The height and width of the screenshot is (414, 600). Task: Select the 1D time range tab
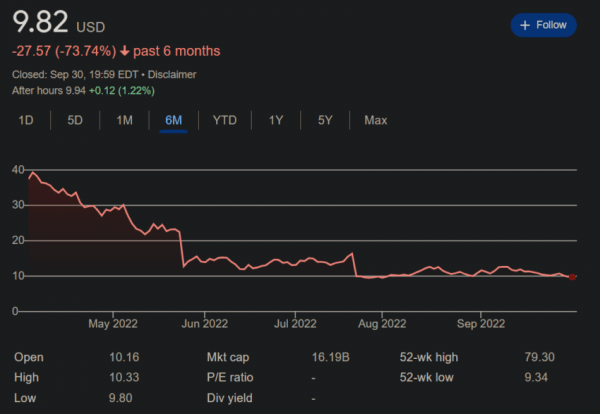(x=27, y=120)
